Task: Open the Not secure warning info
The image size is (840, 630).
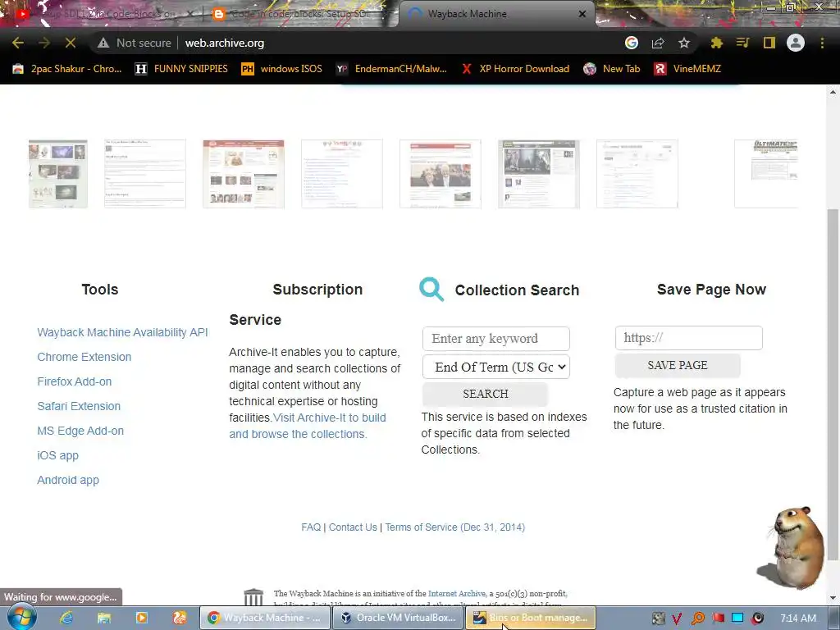Action: point(135,43)
